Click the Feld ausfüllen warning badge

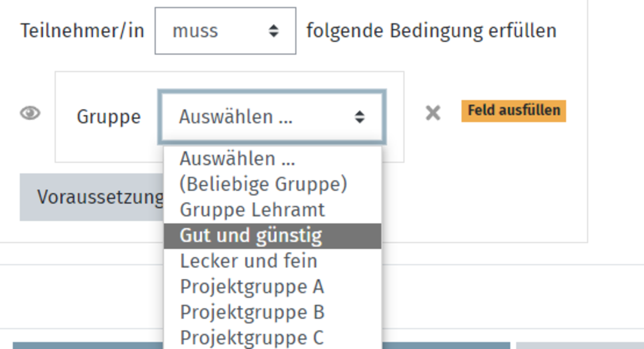514,111
